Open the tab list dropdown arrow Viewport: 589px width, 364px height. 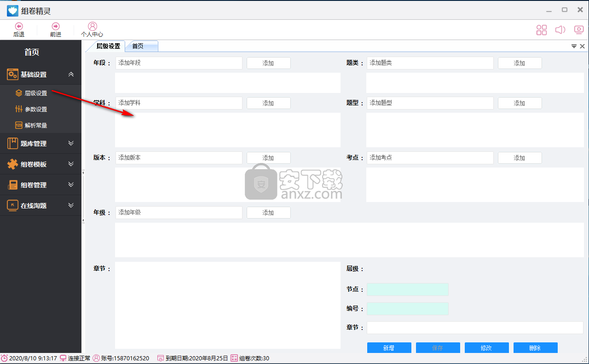pyautogui.click(x=574, y=46)
